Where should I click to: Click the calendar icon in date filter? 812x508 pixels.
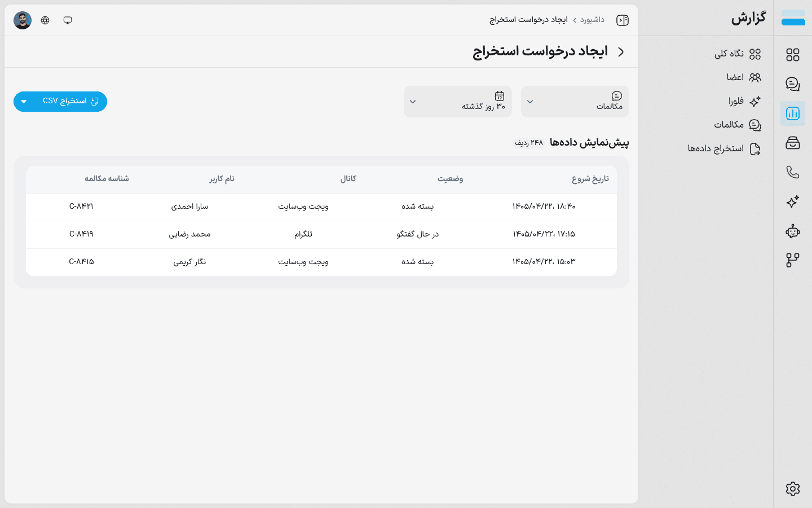click(500, 96)
